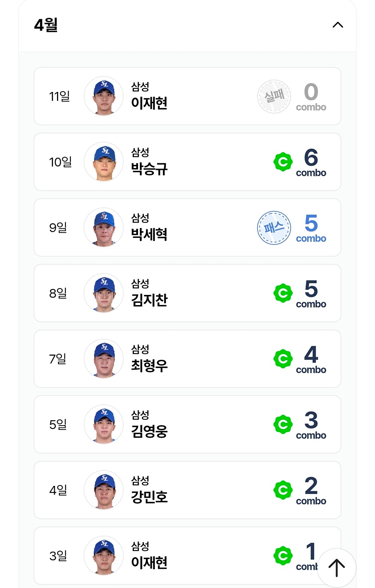Open 이재현 player photo for 11일
This screenshot has width=375, height=588.
point(104,96)
